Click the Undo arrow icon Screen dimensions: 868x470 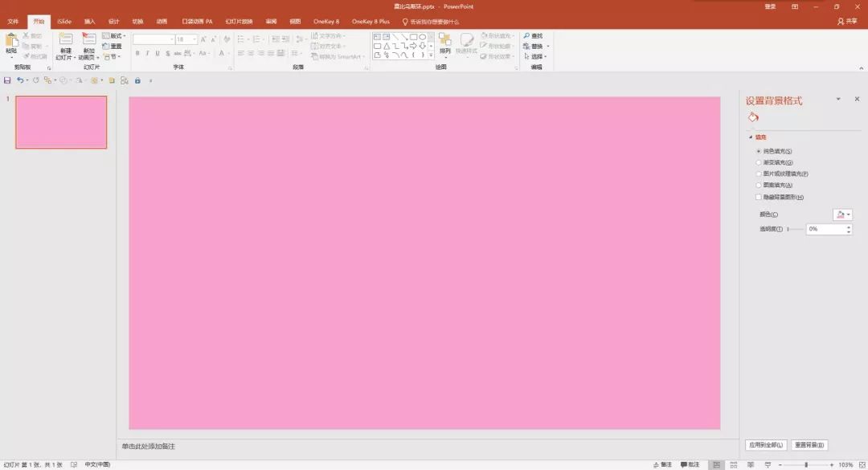[20, 80]
